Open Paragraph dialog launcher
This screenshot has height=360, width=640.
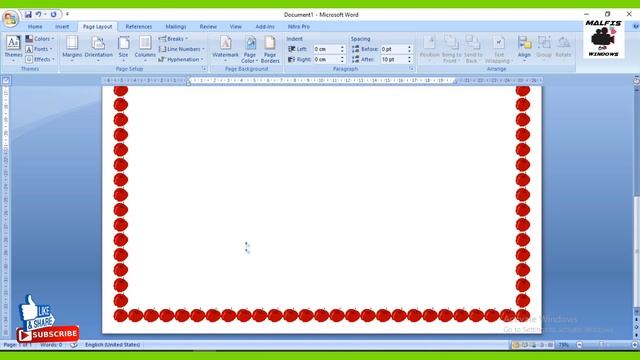click(411, 69)
